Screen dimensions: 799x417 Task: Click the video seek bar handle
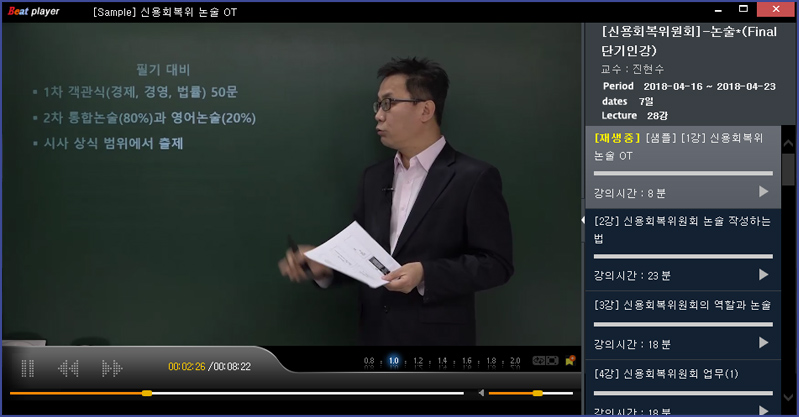147,393
